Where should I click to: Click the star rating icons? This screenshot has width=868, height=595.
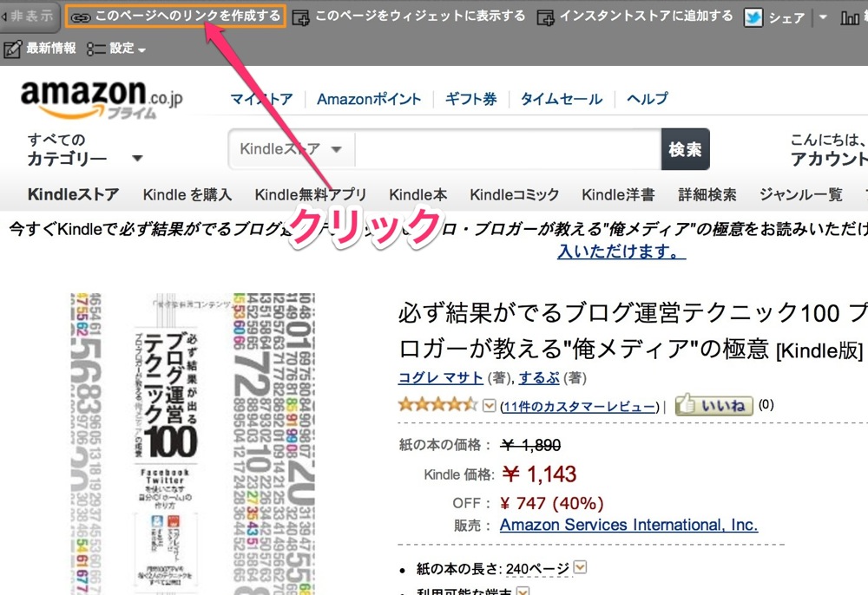click(x=437, y=405)
